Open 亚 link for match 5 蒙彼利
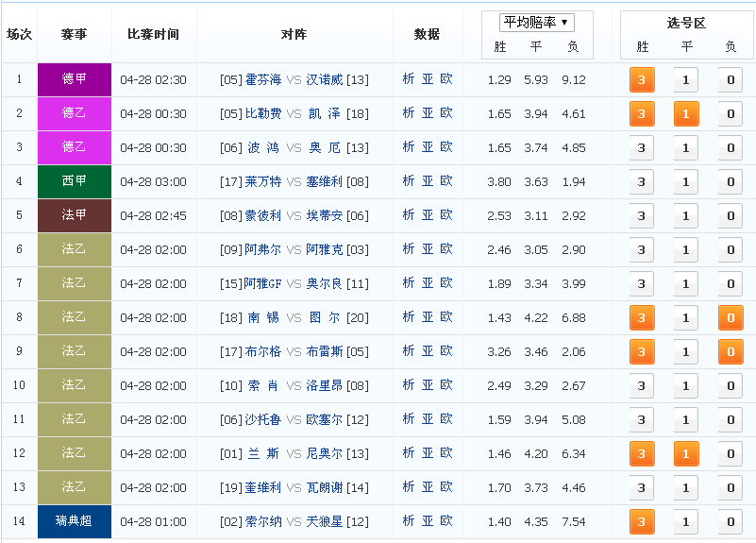This screenshot has width=756, height=543. [x=428, y=215]
